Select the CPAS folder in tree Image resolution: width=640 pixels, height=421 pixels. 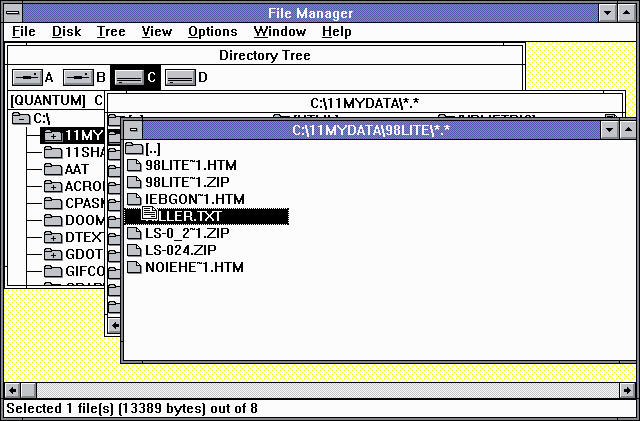click(53, 203)
